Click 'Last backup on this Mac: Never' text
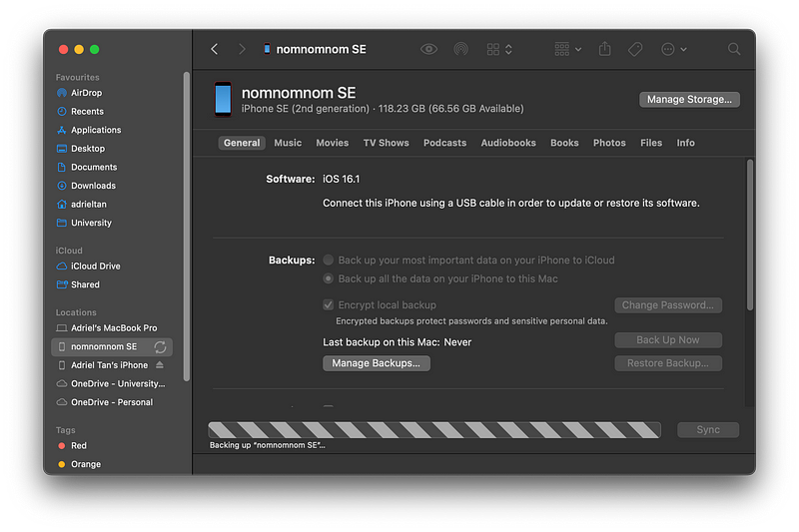 (x=397, y=342)
